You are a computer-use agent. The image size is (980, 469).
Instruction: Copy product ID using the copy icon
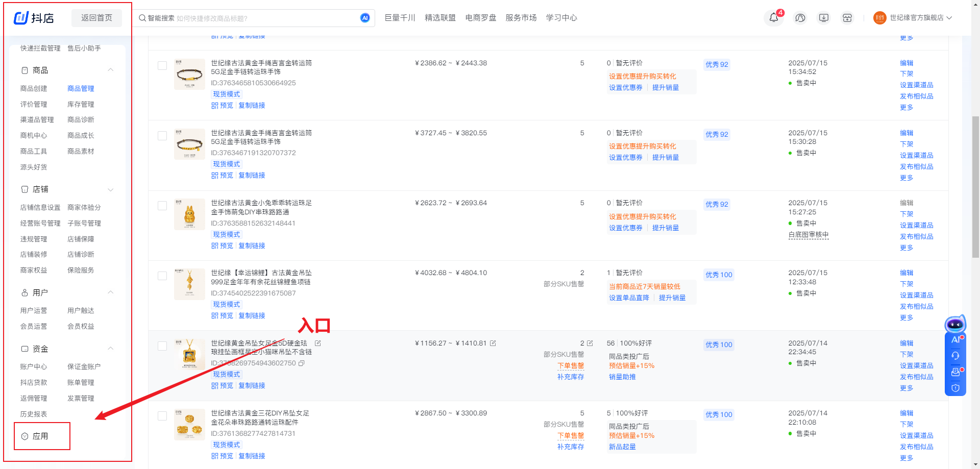tap(302, 363)
